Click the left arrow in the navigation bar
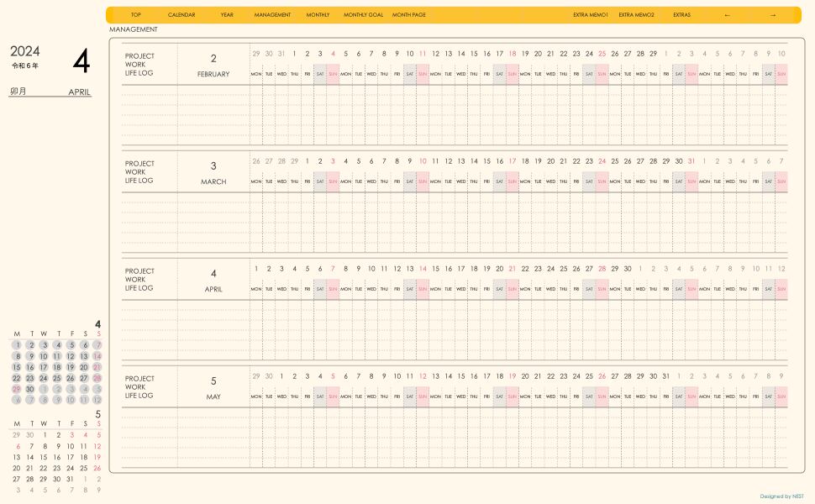 [727, 15]
